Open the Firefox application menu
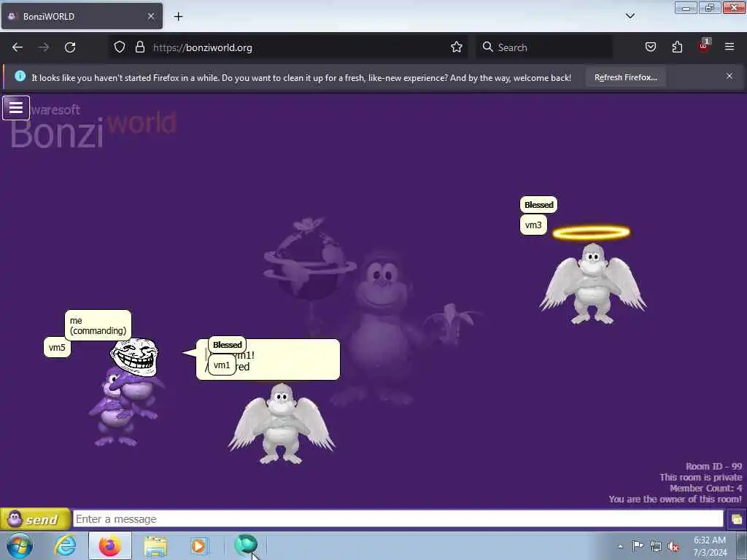 pyautogui.click(x=729, y=47)
